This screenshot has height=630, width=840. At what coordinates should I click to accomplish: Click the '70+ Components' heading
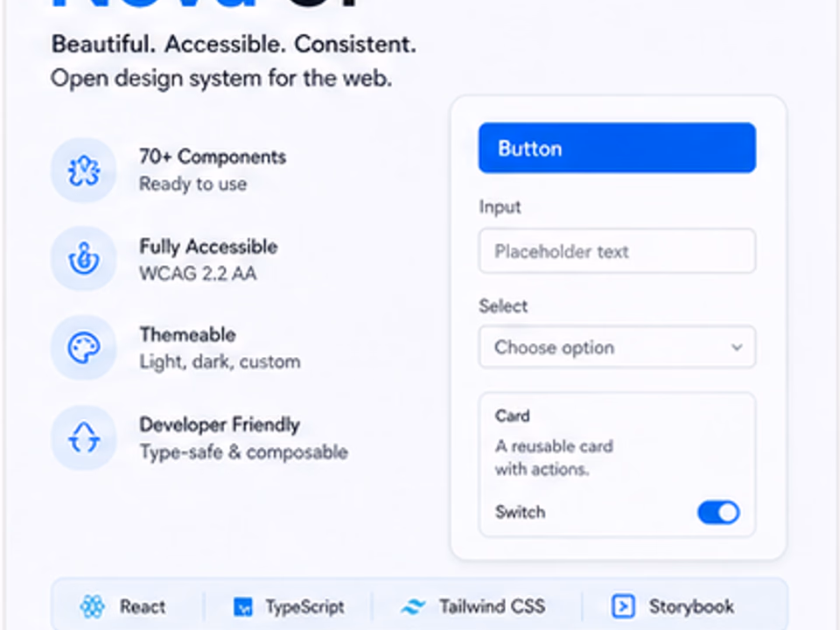(x=213, y=157)
